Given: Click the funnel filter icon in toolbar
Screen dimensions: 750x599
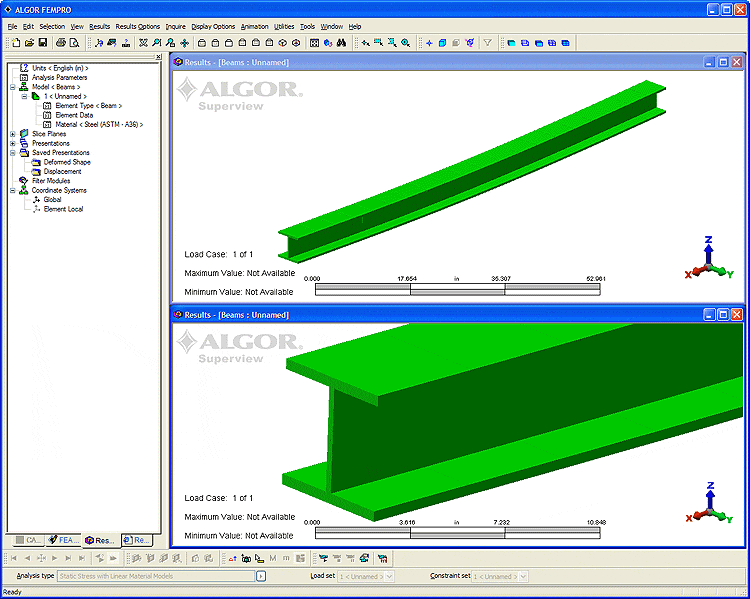Looking at the screenshot, I should 487,43.
